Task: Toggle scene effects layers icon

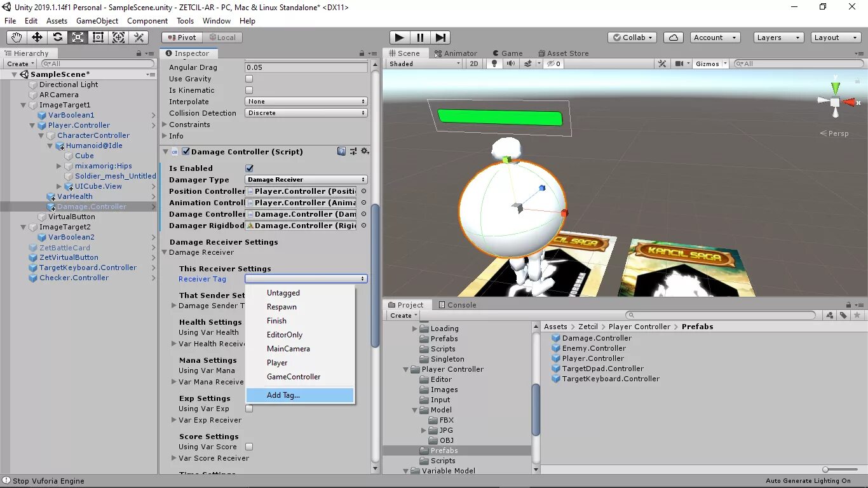Action: coord(528,64)
